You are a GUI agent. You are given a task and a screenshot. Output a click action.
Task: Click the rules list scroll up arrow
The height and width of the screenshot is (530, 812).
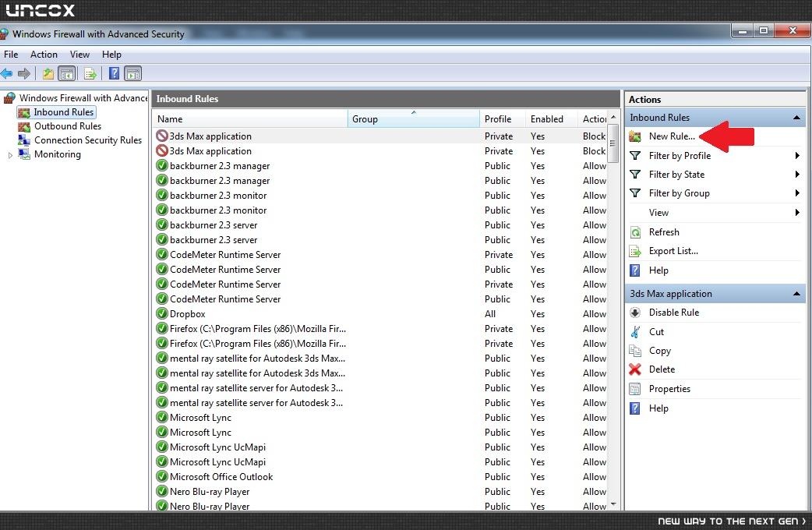point(613,117)
